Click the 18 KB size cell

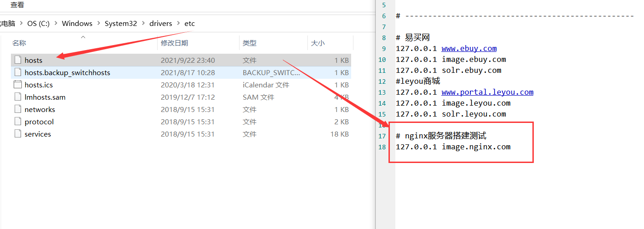pyautogui.click(x=339, y=134)
